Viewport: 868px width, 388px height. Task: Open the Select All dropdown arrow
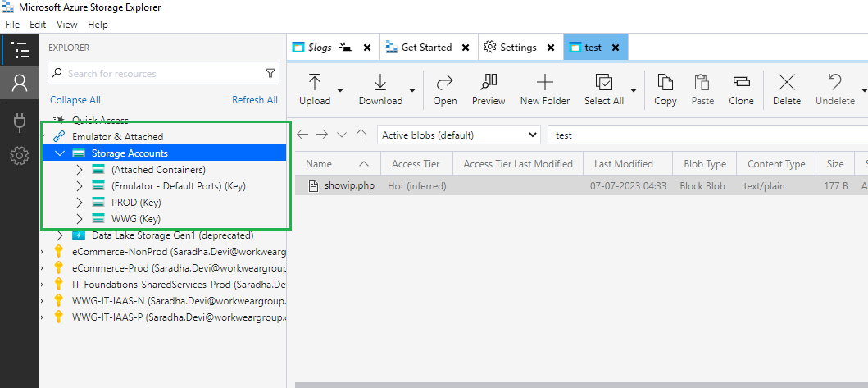[x=634, y=89]
